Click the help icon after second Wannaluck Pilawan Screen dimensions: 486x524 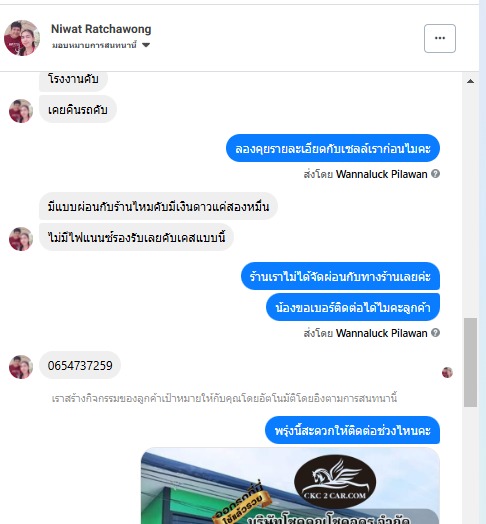point(435,333)
